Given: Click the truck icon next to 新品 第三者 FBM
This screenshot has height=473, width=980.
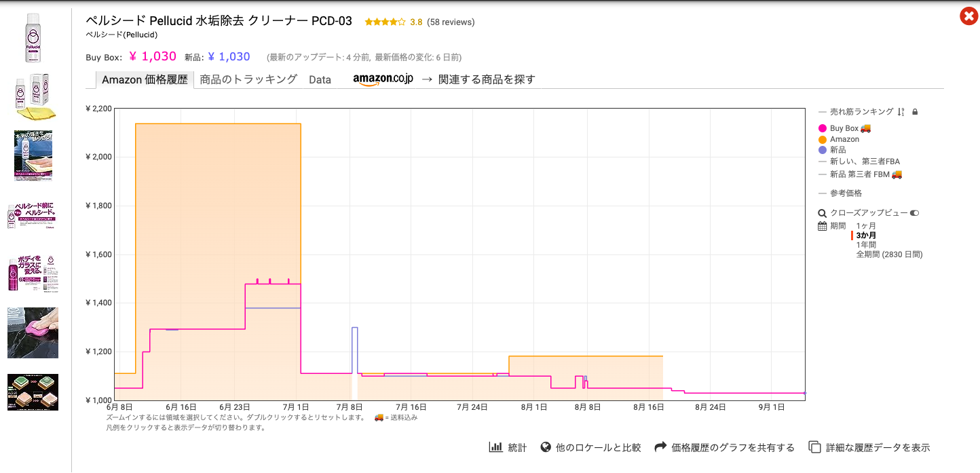Looking at the screenshot, I should 897,174.
